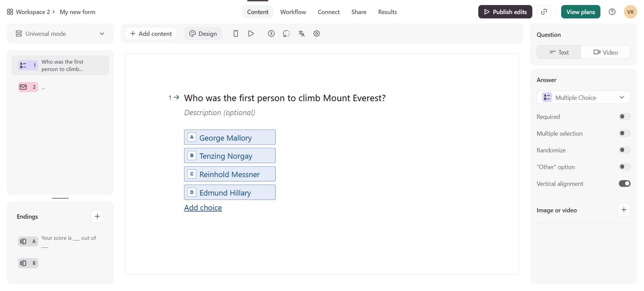Click the translate languages icon
Viewport: 644px width, 291px height.
coord(301,33)
